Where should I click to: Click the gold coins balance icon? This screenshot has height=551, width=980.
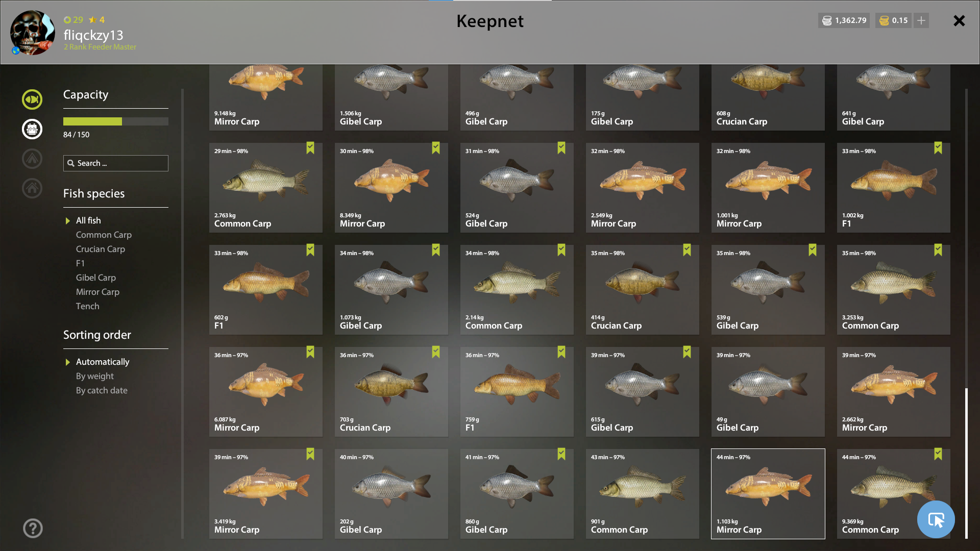click(884, 20)
